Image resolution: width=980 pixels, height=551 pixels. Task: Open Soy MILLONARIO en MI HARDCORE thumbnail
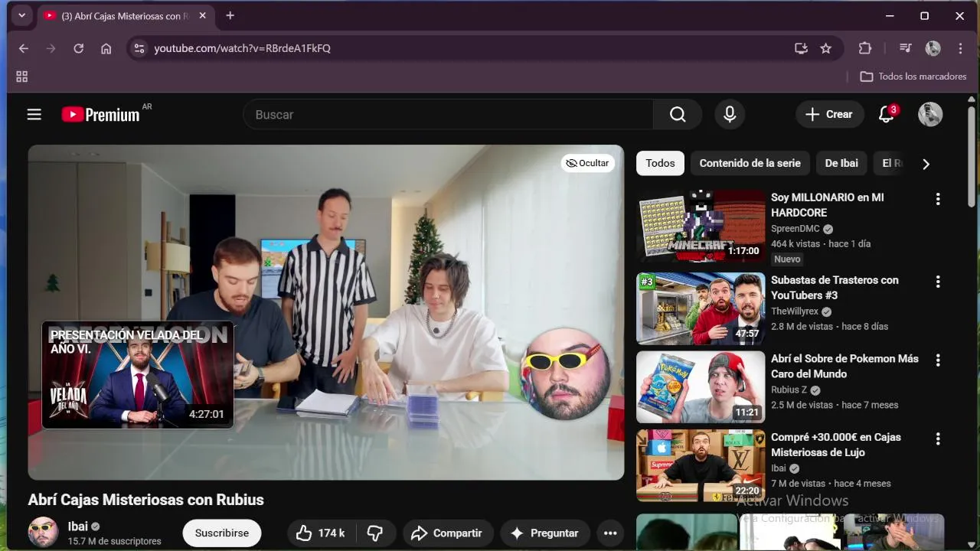[701, 226]
